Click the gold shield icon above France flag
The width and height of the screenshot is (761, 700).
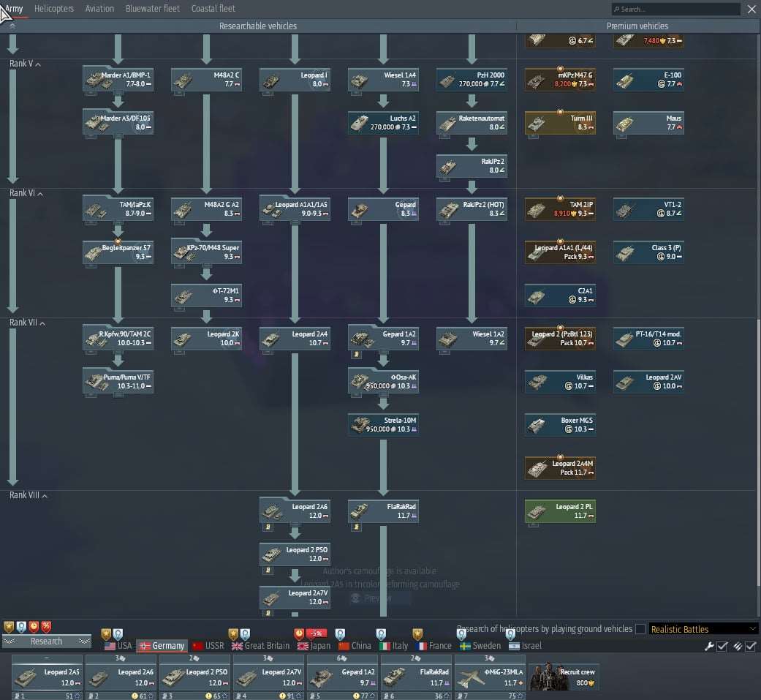417,633
